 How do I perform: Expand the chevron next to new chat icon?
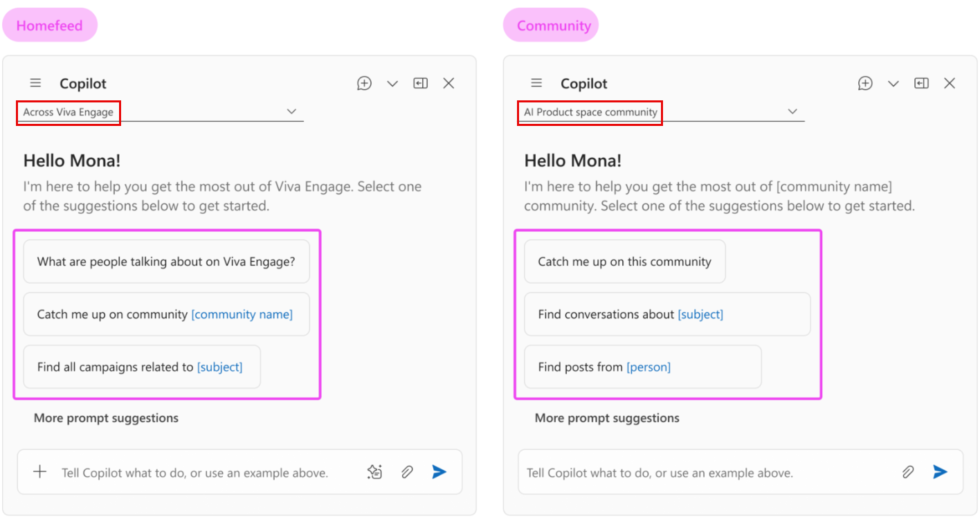[392, 83]
